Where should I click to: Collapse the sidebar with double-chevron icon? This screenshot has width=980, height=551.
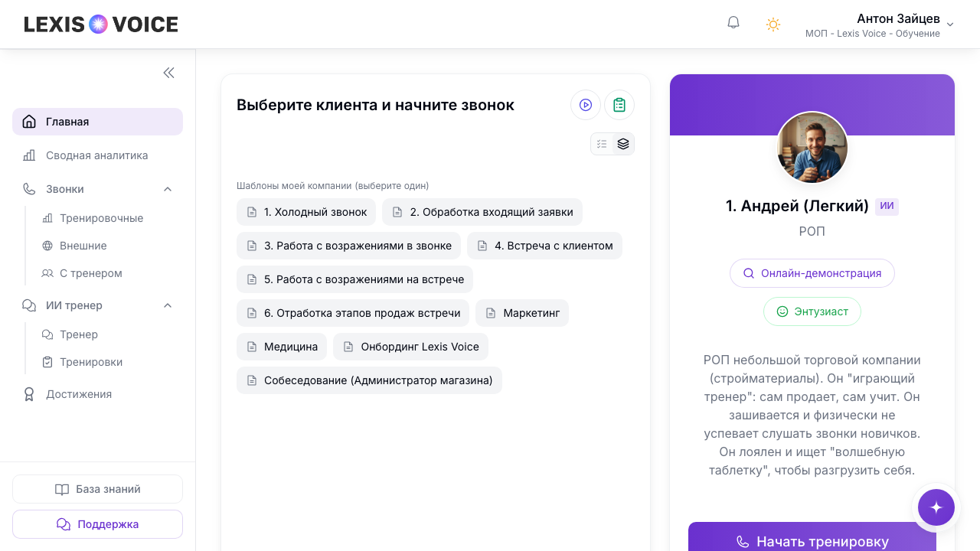pyautogui.click(x=168, y=73)
